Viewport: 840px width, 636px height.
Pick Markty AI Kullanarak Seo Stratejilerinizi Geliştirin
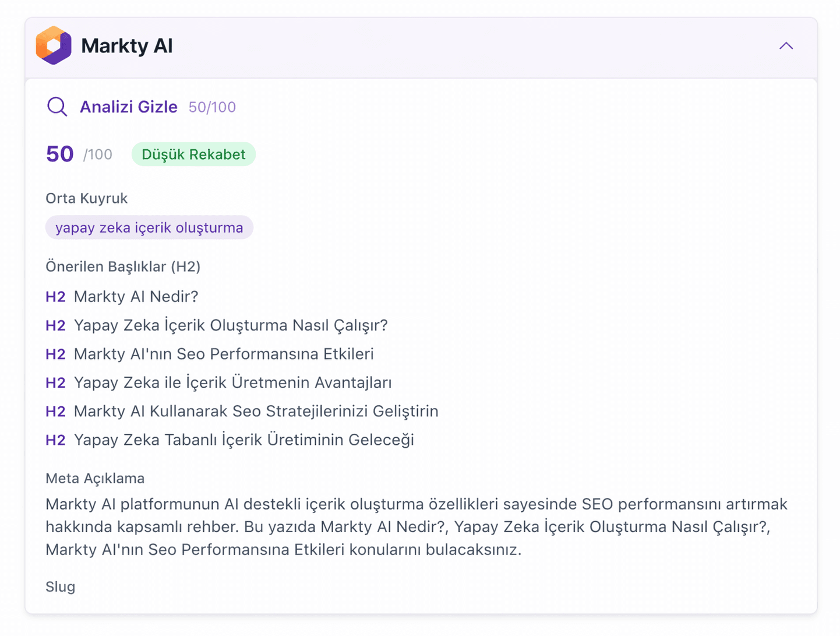[x=256, y=411]
